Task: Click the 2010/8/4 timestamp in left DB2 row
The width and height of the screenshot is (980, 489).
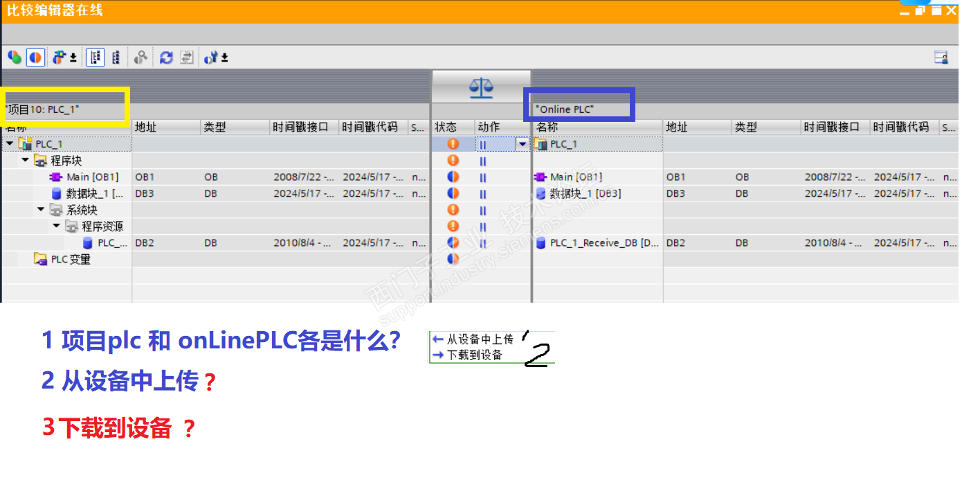Action: point(304,243)
